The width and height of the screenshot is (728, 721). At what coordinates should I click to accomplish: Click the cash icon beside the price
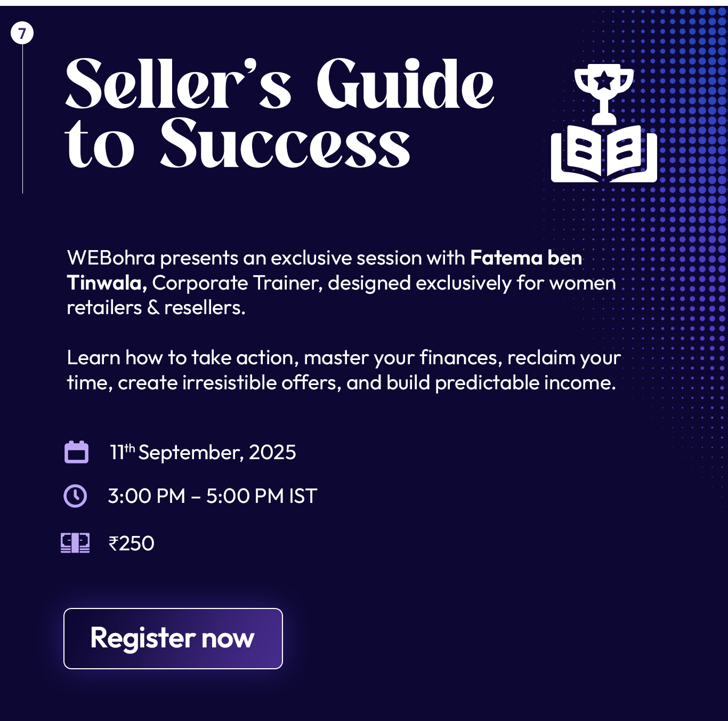coord(75,543)
